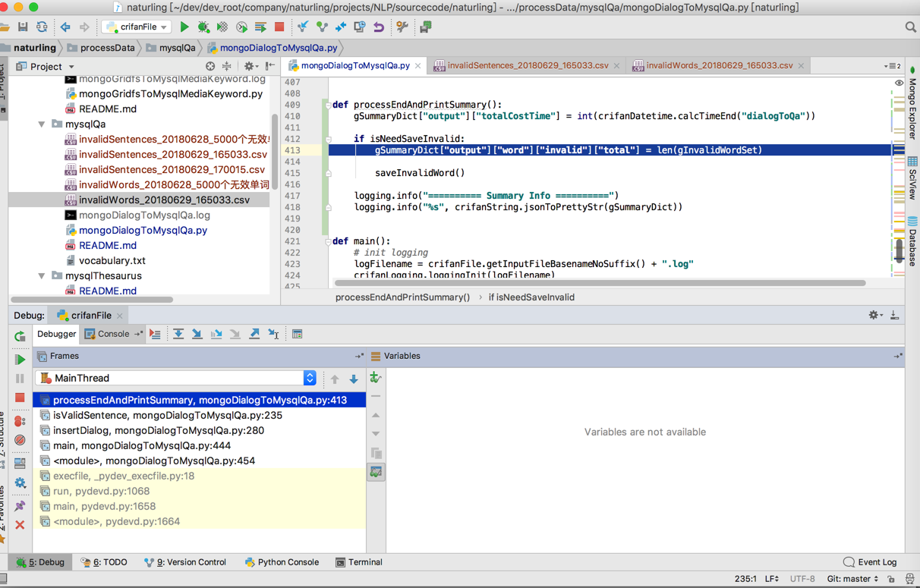Click New Watch icon in Variables panel
Viewport: 920px width, 588px height.
(376, 377)
